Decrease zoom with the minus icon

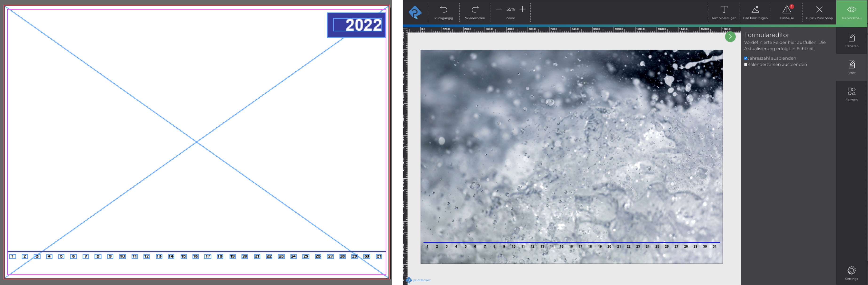coord(499,9)
